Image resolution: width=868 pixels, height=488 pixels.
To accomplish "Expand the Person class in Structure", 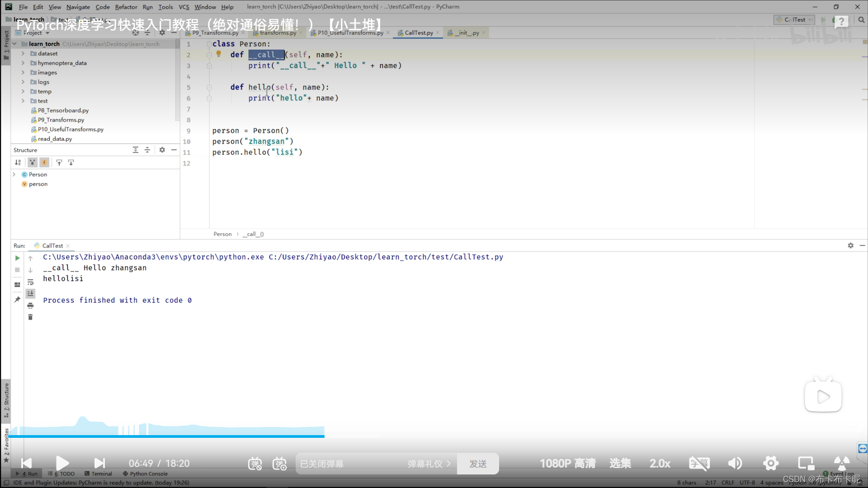I will tap(14, 174).
